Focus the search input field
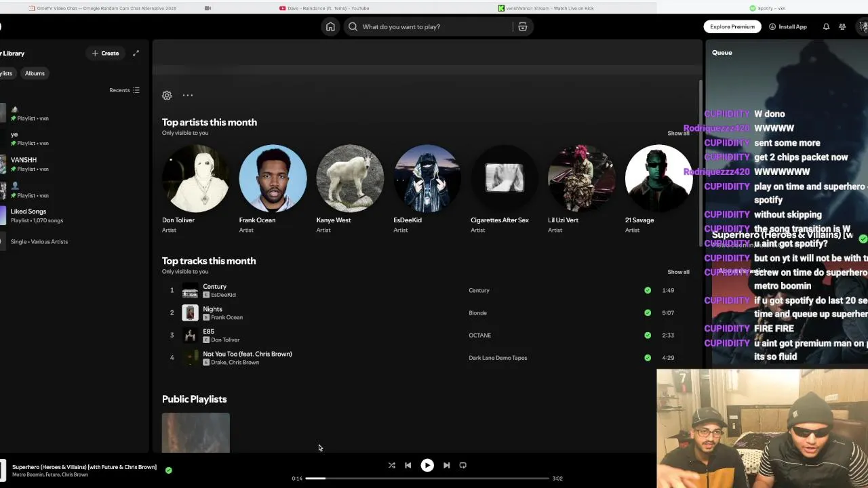This screenshot has width=868, height=488. 434,26
